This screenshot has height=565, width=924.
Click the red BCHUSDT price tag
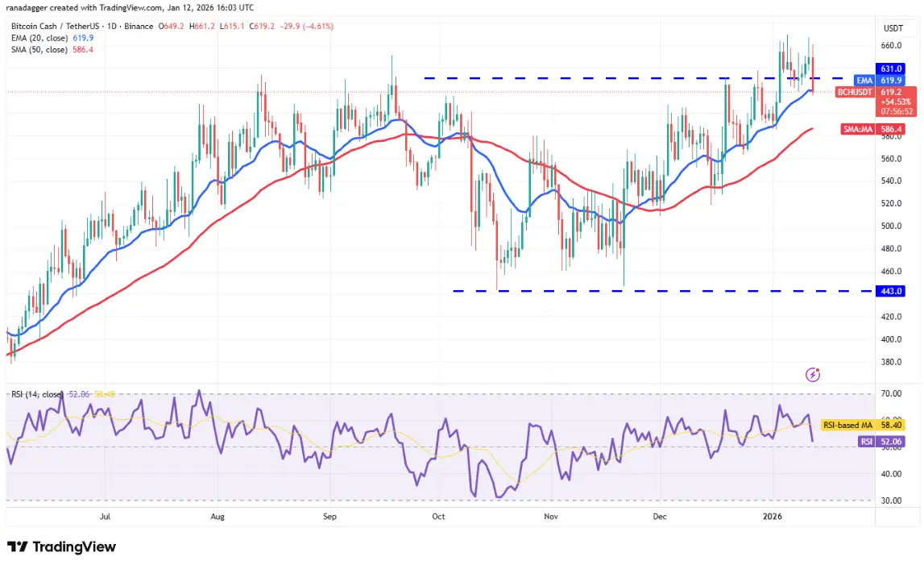click(x=854, y=93)
